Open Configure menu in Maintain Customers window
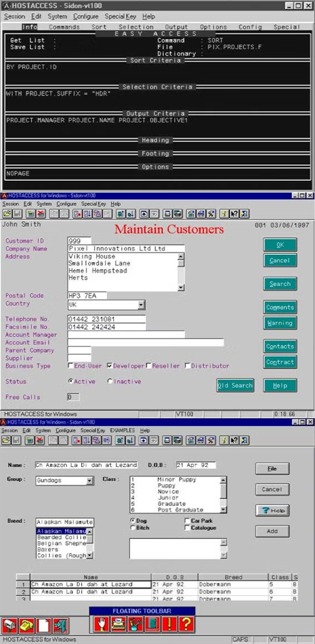Screen dimensions: 315x644 pos(66,204)
